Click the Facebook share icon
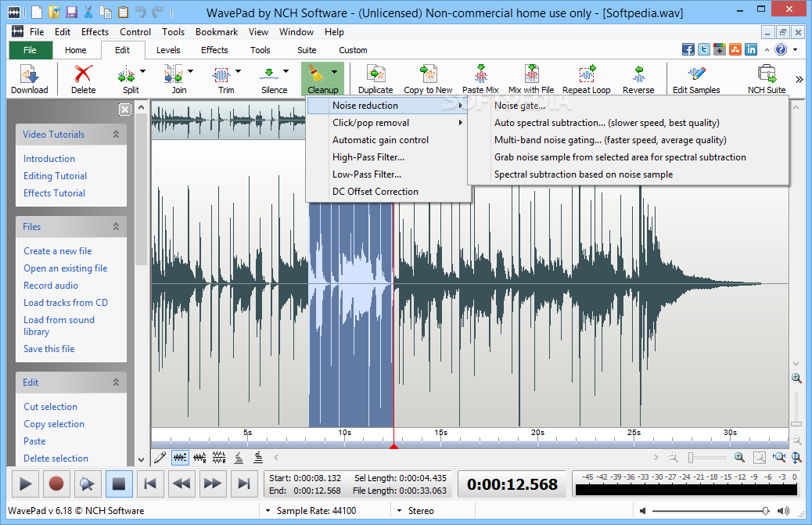 click(x=688, y=50)
